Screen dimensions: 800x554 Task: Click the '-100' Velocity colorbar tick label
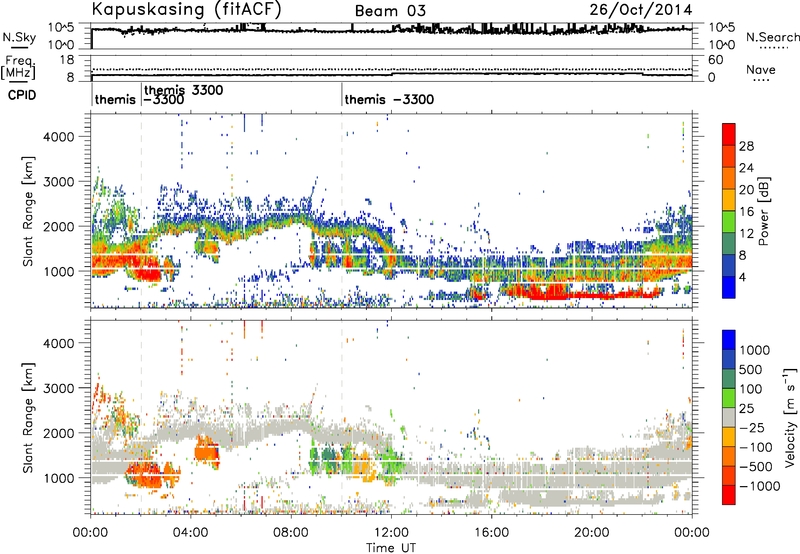(x=755, y=447)
